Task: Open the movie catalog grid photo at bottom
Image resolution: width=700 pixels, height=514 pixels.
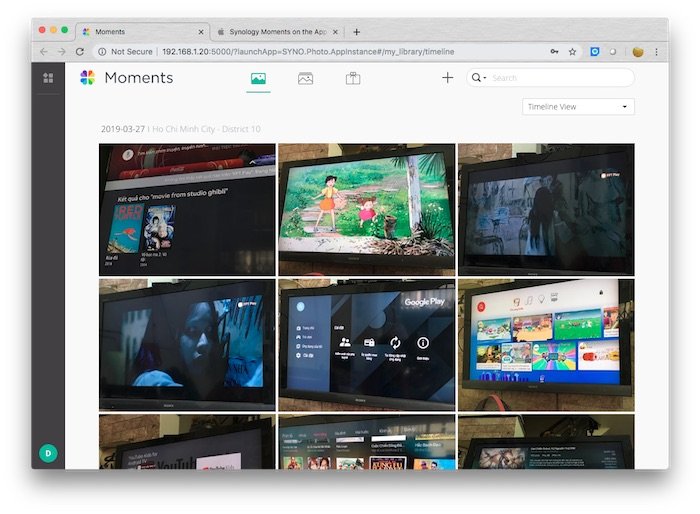Action: 367,442
